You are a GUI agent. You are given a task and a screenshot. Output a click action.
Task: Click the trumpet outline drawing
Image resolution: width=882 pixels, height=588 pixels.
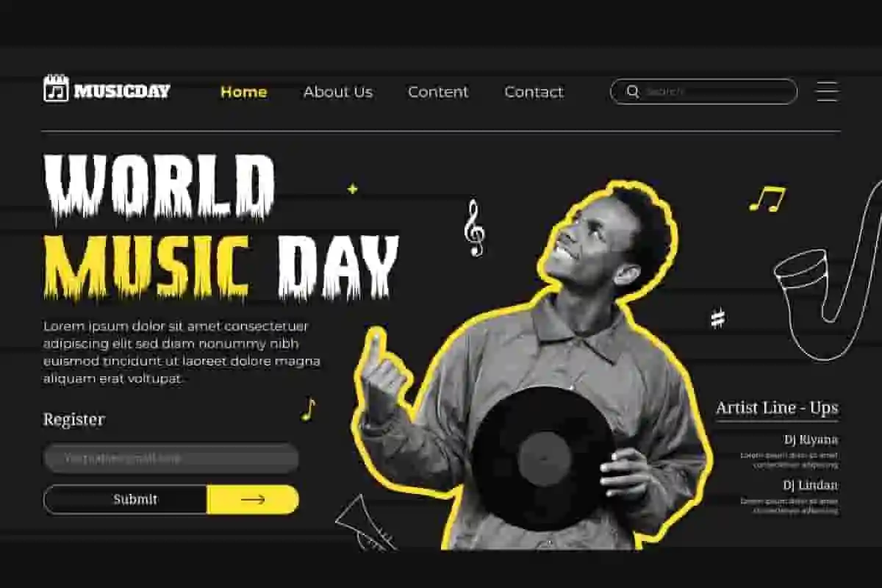click(364, 523)
